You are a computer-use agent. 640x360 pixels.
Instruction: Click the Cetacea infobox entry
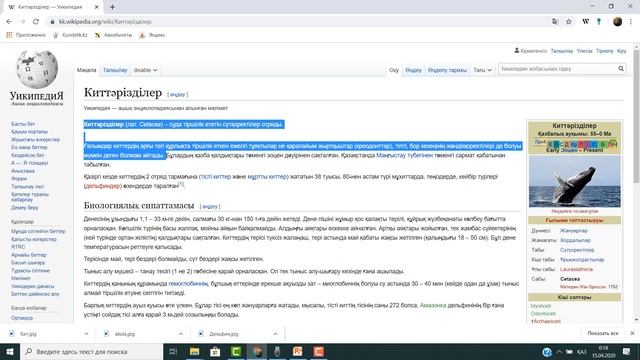(x=570, y=279)
